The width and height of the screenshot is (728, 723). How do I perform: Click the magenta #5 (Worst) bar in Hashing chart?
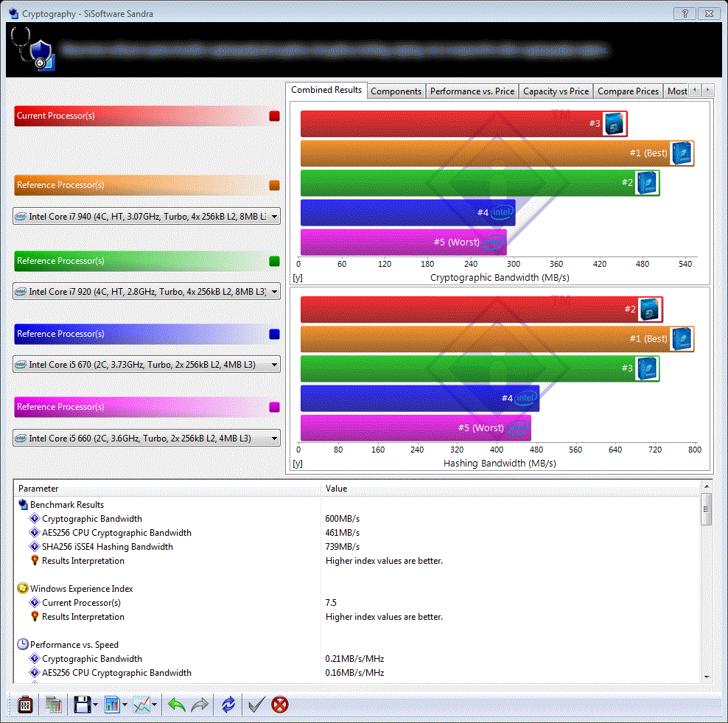click(416, 427)
